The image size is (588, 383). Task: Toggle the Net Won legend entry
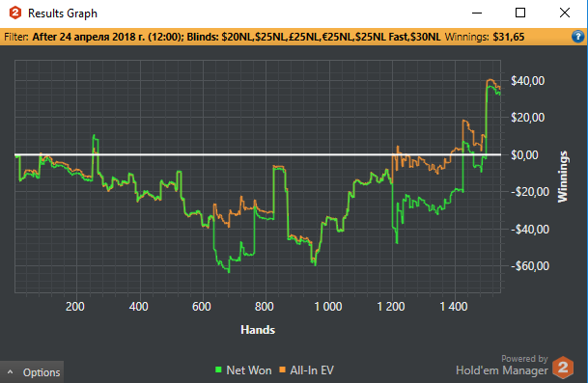243,370
